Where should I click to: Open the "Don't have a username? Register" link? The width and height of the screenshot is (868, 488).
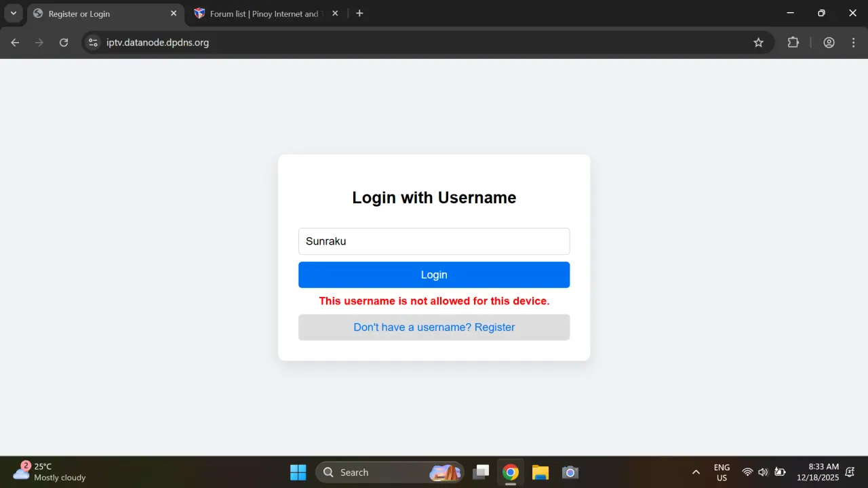[434, 327]
